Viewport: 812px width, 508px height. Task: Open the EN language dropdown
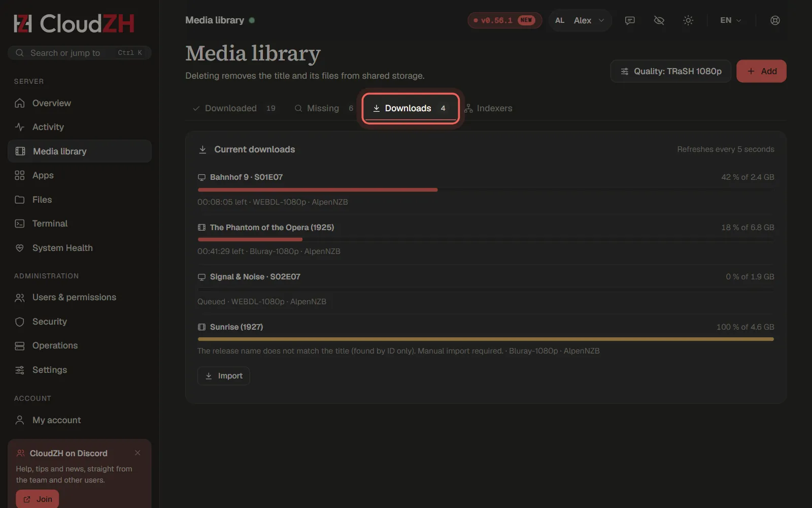point(731,20)
